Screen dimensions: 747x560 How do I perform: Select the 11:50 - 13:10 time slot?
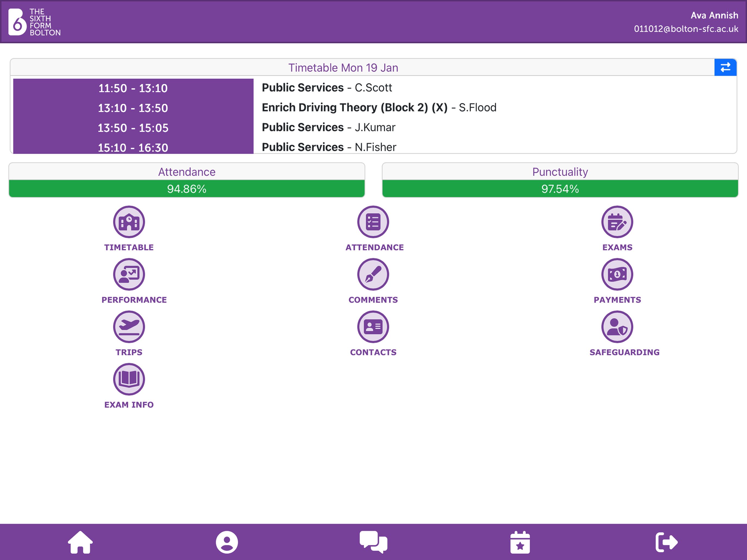point(133,88)
